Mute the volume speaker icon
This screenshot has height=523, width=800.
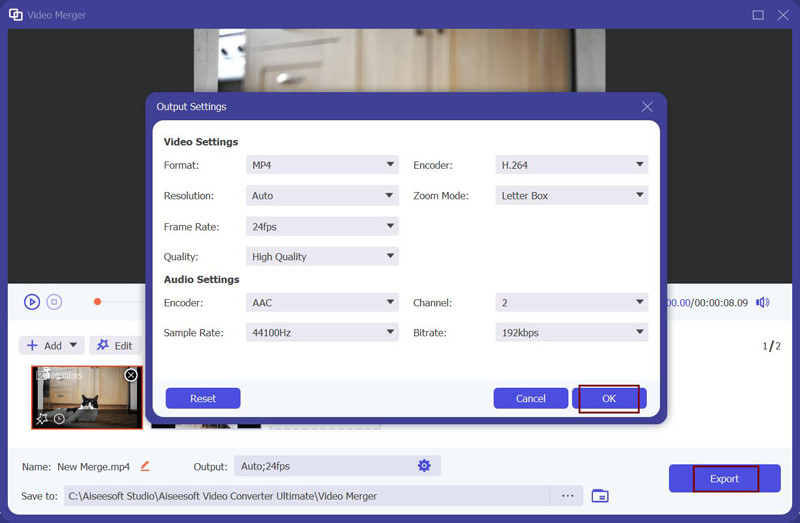(x=763, y=303)
